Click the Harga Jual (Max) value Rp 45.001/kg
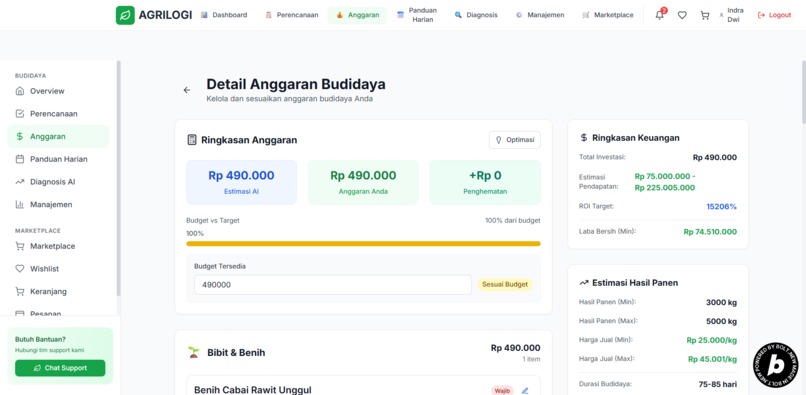 [712, 359]
